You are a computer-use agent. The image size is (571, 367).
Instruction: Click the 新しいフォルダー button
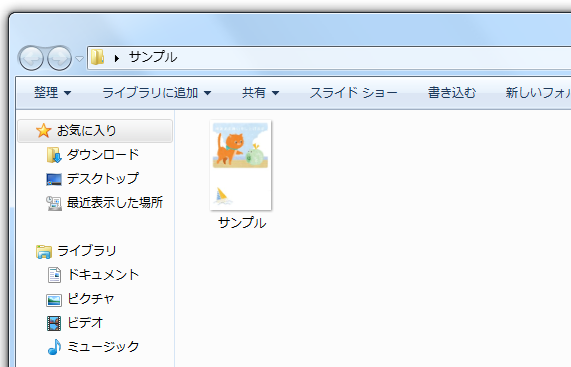(x=538, y=93)
